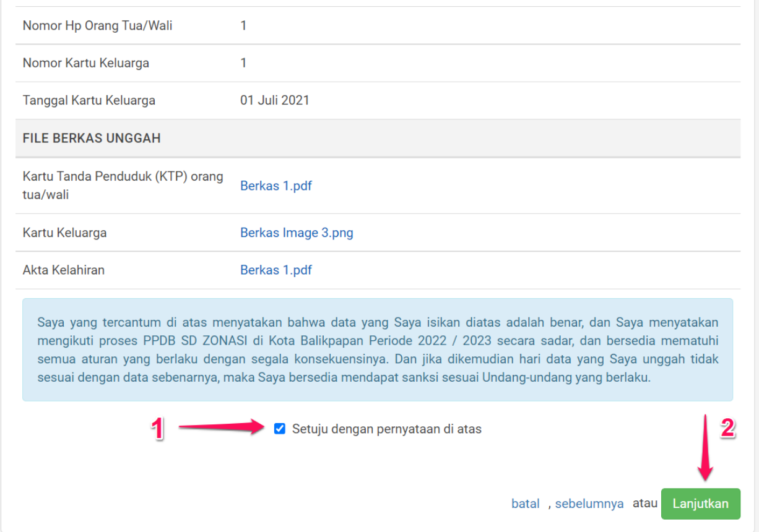759x532 pixels.
Task: Click 'Kartu Keluarga' label in the file upload section
Action: click(x=64, y=233)
